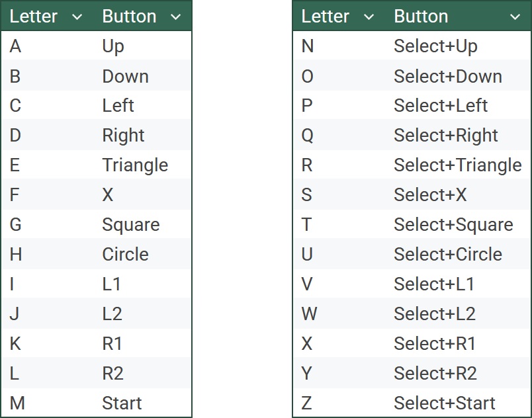Click the left table Letter column header
Screen dimensions: 532x418
point(34,17)
